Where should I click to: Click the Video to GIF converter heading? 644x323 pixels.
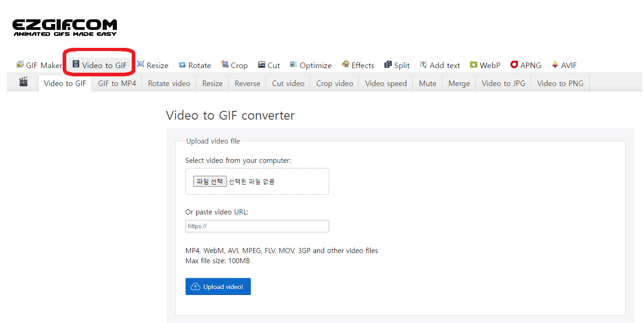(230, 115)
